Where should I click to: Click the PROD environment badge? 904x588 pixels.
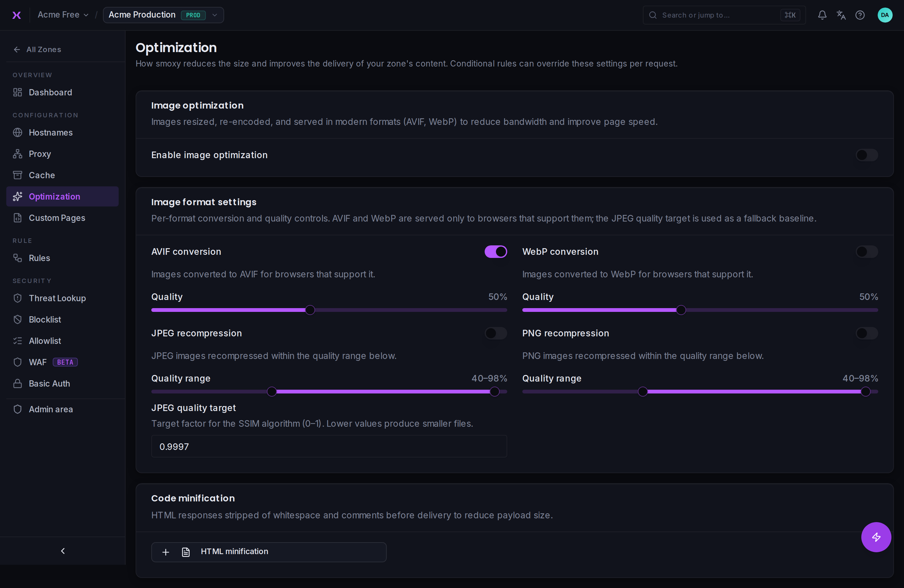click(x=193, y=15)
